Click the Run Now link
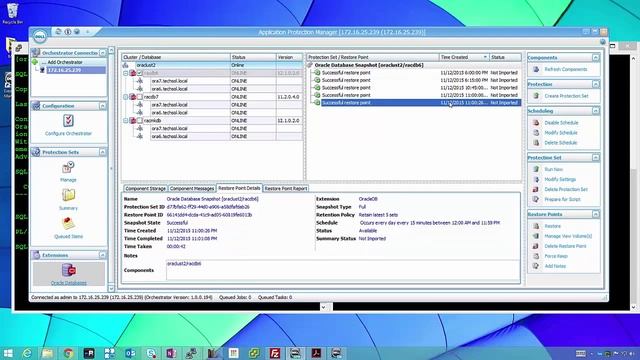Image resolution: width=640 pixels, height=360 pixels. [x=553, y=169]
